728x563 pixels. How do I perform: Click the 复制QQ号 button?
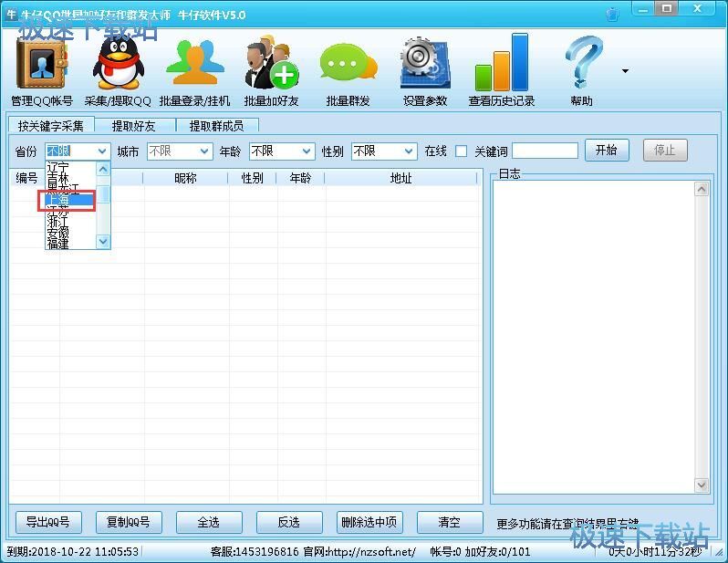[x=129, y=522]
